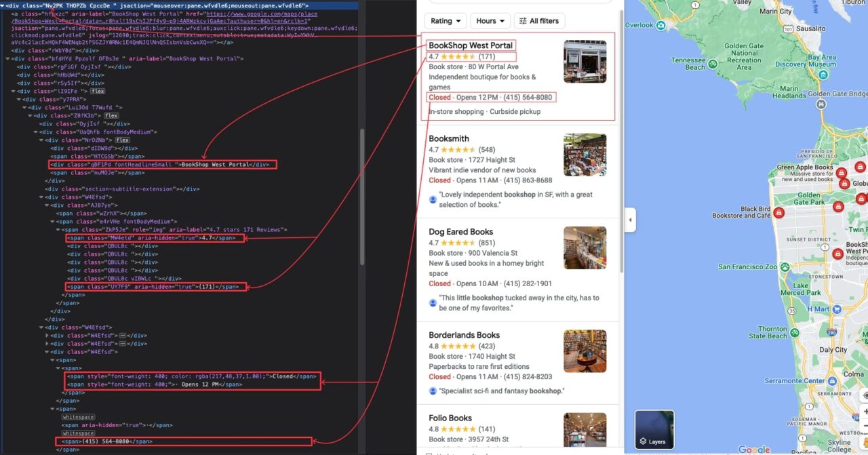
Task: Click the Golden Gate Bridge icon on map
Action: [x=821, y=104]
